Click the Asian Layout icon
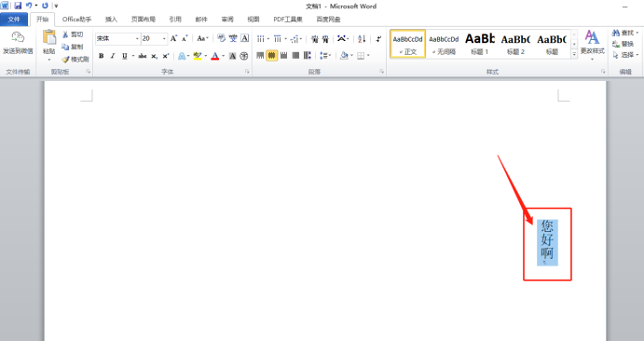The width and height of the screenshot is (644, 341). [341, 38]
